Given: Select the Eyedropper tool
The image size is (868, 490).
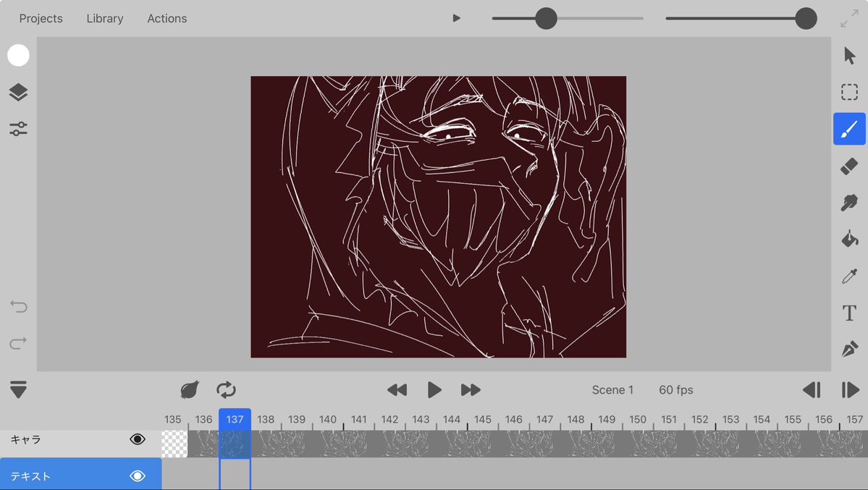Looking at the screenshot, I should pyautogui.click(x=850, y=276).
